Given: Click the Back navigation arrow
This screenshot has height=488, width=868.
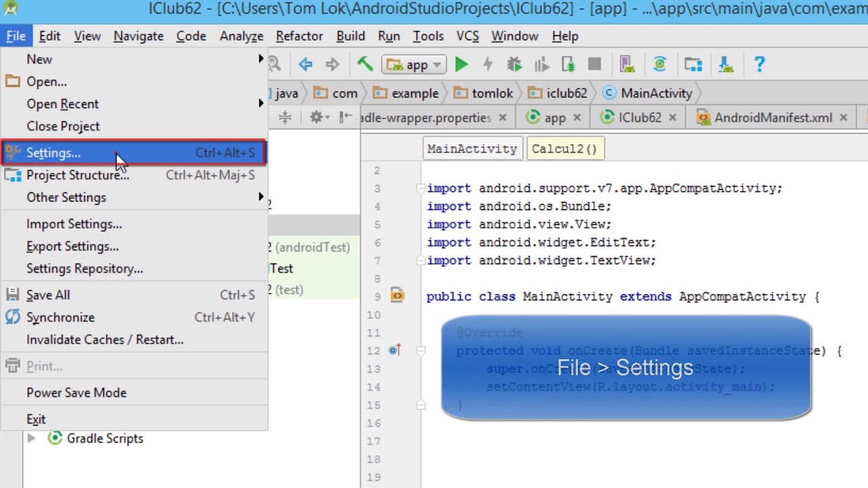Looking at the screenshot, I should pyautogui.click(x=305, y=64).
